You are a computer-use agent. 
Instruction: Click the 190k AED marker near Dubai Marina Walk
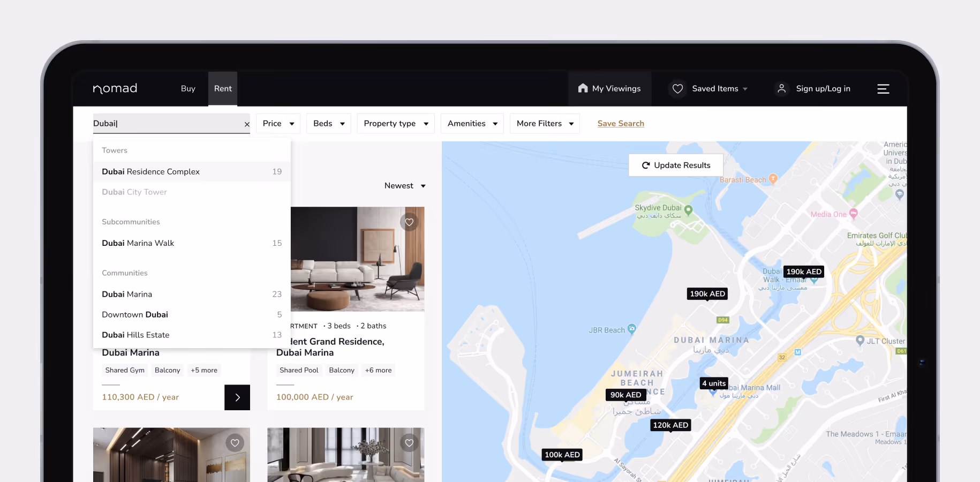click(x=804, y=272)
